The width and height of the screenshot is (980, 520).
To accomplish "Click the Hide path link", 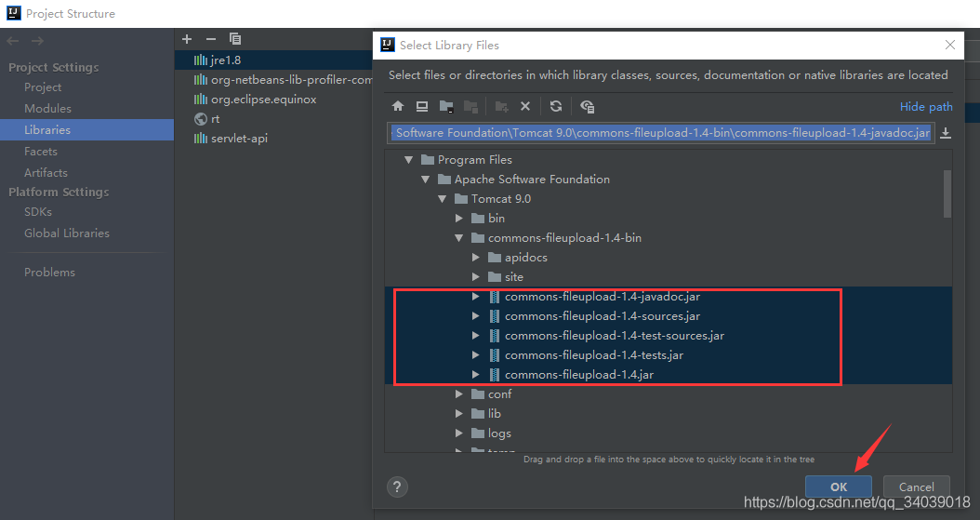I will click(926, 107).
